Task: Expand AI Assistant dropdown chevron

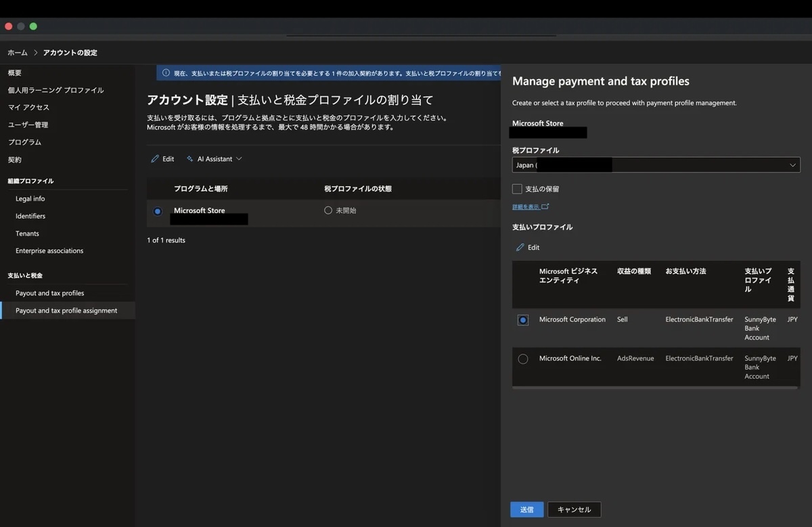Action: [239, 159]
